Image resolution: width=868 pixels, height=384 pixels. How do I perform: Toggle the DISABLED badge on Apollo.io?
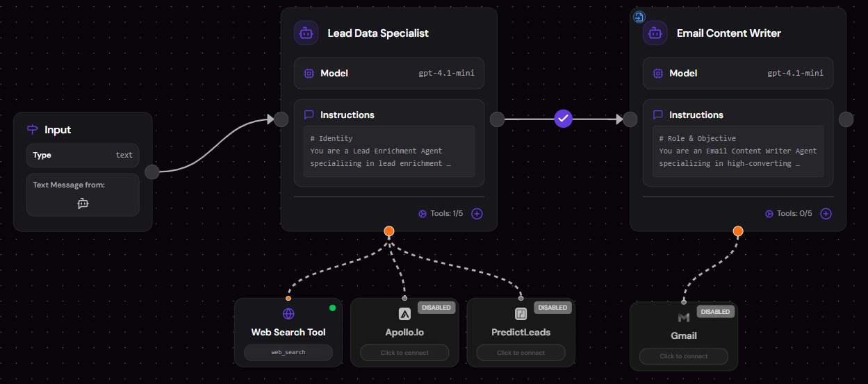coord(436,308)
